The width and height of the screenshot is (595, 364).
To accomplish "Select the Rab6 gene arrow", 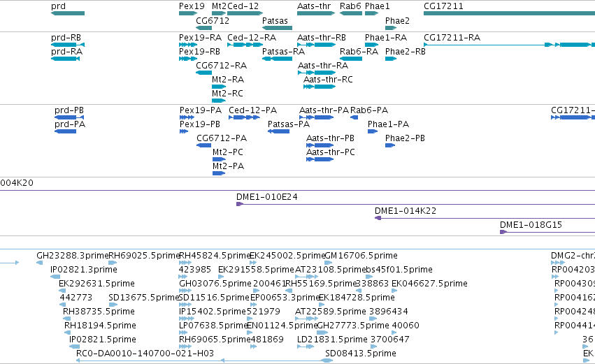I will coord(350,13).
